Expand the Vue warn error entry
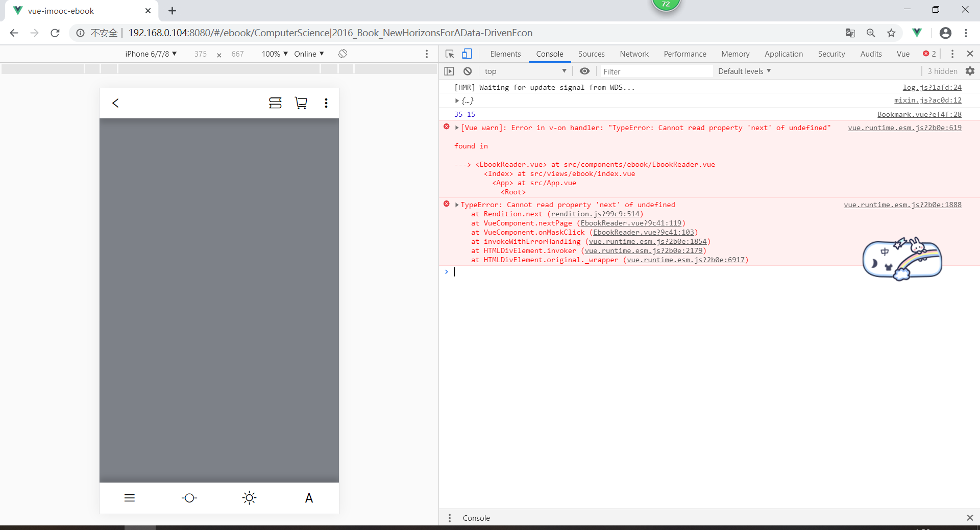Viewport: 980px width, 530px height. (x=457, y=128)
